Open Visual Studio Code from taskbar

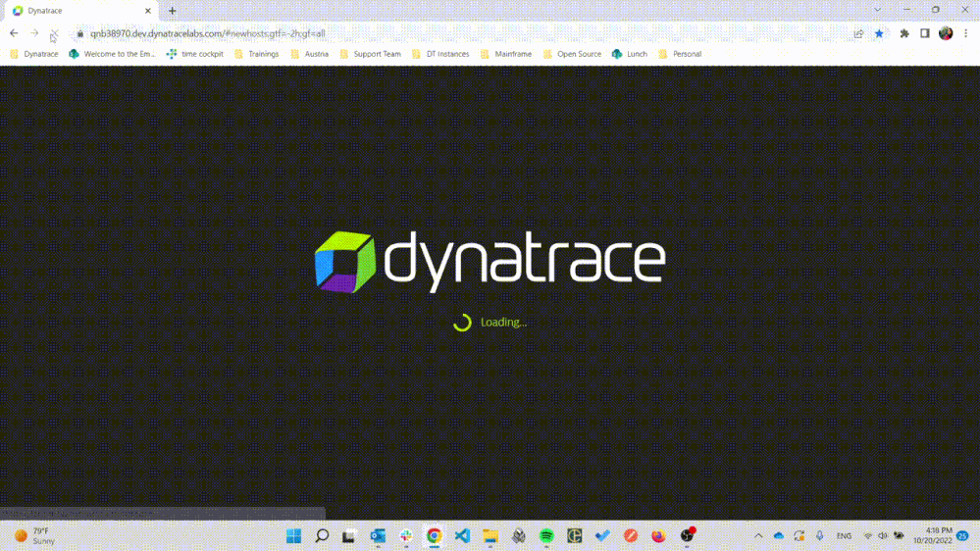(x=462, y=536)
